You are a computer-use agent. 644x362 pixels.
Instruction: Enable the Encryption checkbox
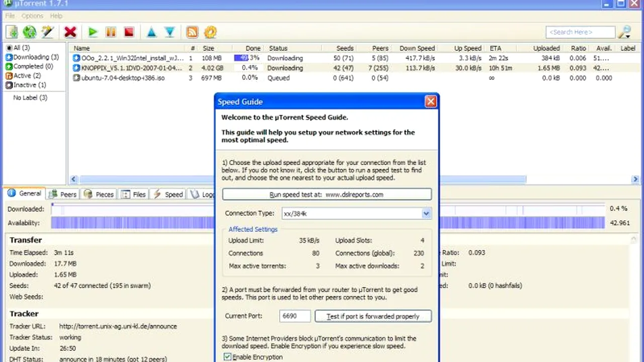(x=227, y=356)
